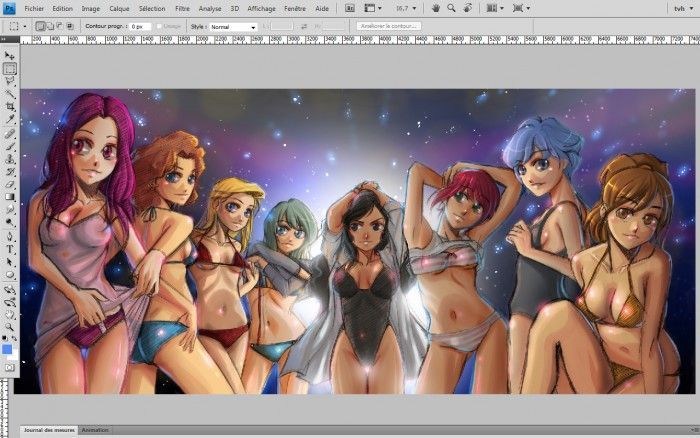Choose the Gradient tool
700x438 pixels.
tap(9, 197)
